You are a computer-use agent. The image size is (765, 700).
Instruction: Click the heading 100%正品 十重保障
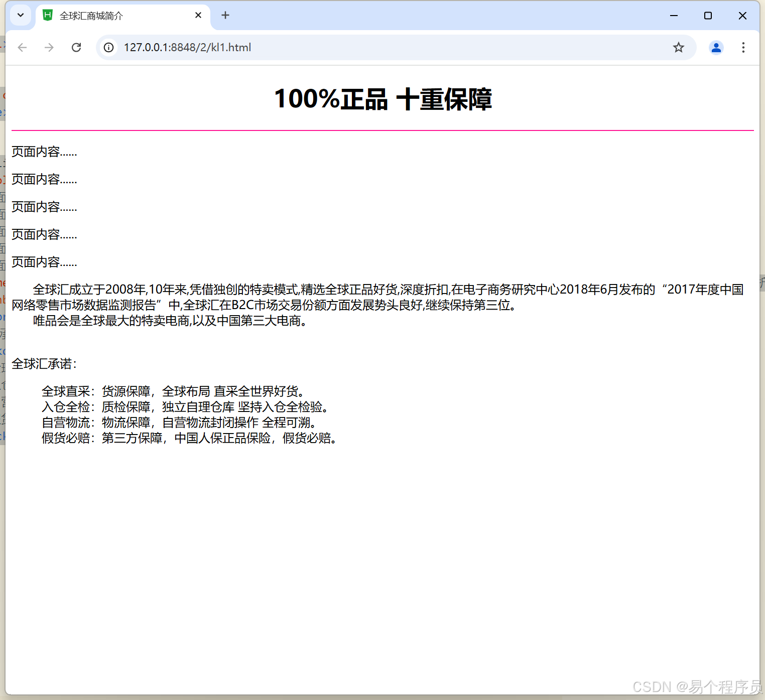383,99
